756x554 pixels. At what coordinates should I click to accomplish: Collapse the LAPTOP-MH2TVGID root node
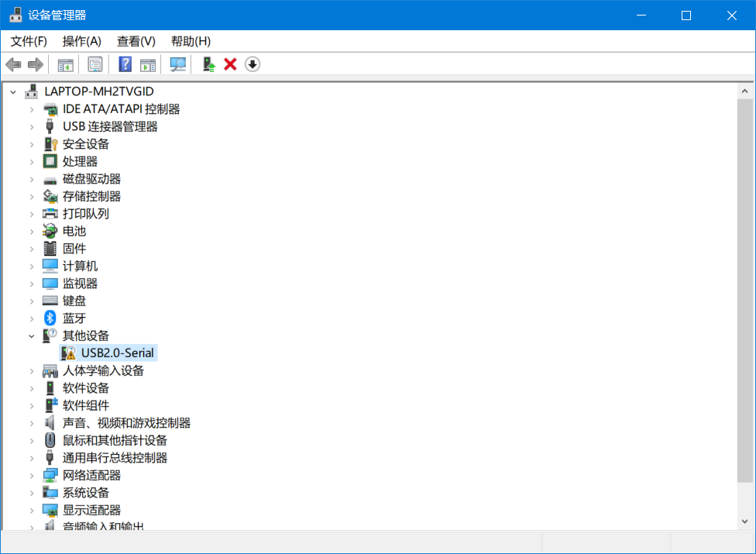click(x=13, y=91)
